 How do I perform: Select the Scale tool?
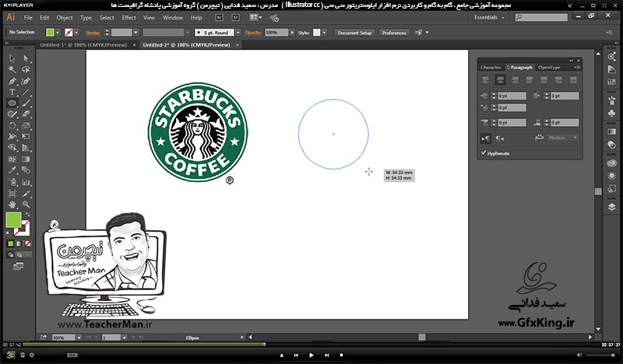point(26,125)
